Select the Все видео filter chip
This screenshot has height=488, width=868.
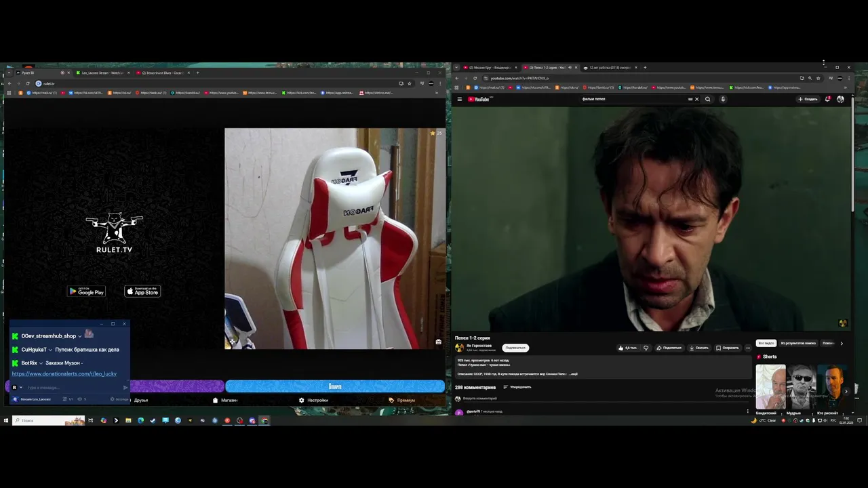point(766,343)
